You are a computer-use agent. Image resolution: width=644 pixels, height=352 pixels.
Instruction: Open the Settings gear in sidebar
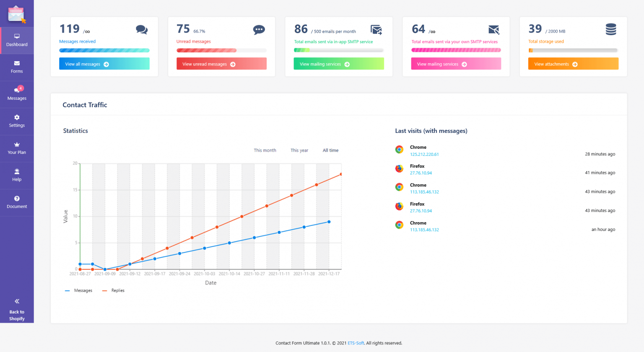coord(17,118)
